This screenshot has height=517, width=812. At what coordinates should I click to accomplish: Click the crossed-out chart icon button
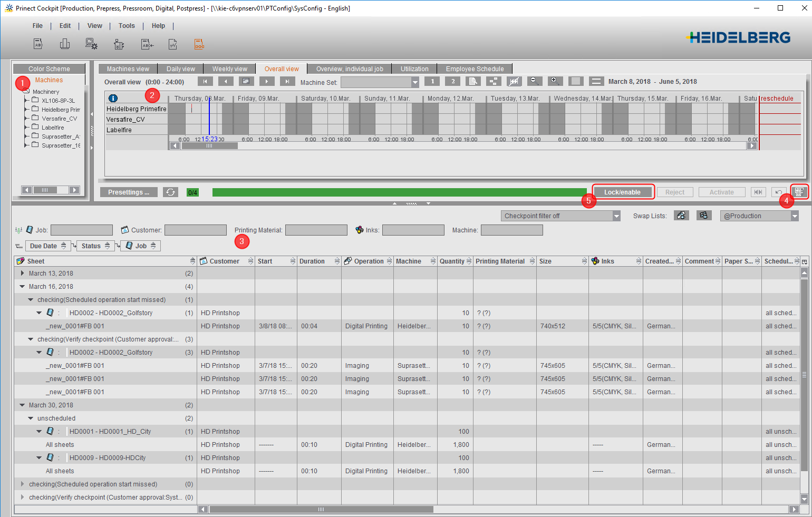(514, 81)
